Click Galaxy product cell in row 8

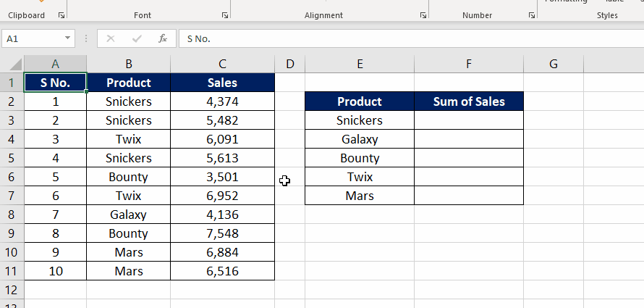[129, 215]
